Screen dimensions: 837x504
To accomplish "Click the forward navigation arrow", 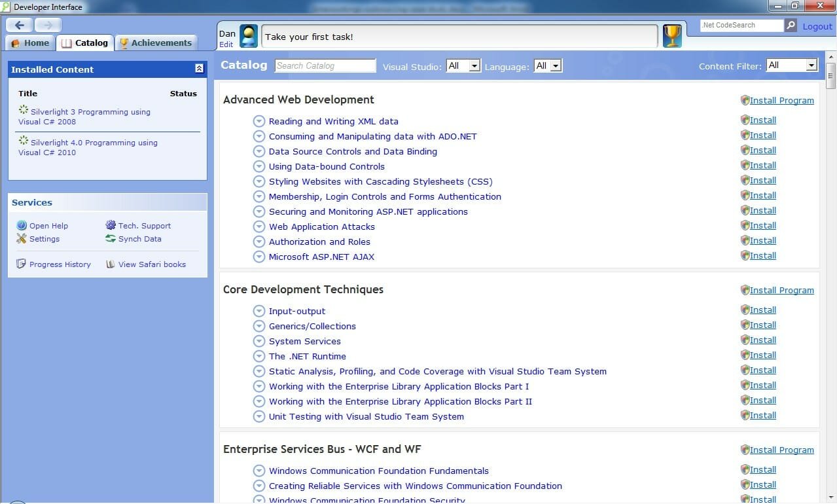I will (48, 25).
